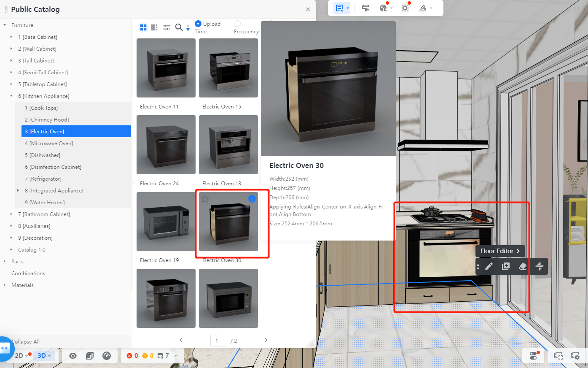The height and width of the screenshot is (368, 588).
Task: Click the search magnifier in catalog toolbar
Action: click(x=179, y=27)
